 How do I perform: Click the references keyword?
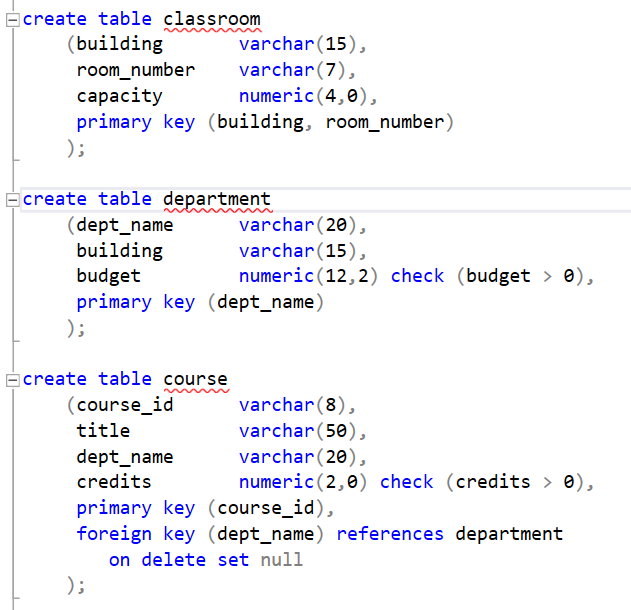[390, 534]
